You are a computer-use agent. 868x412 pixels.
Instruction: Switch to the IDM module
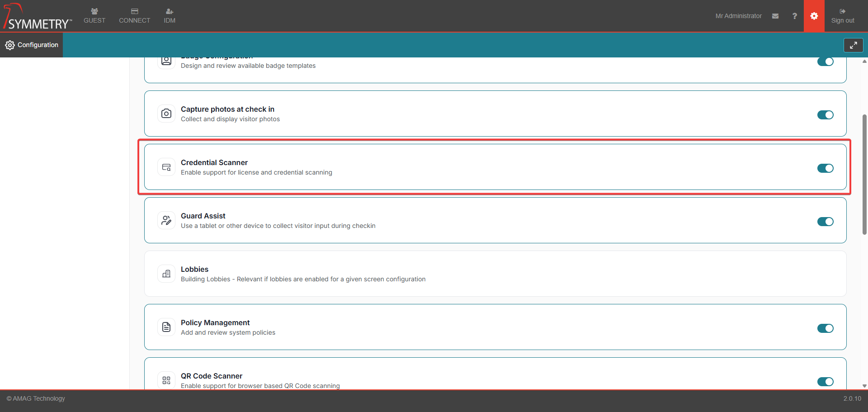pos(170,16)
